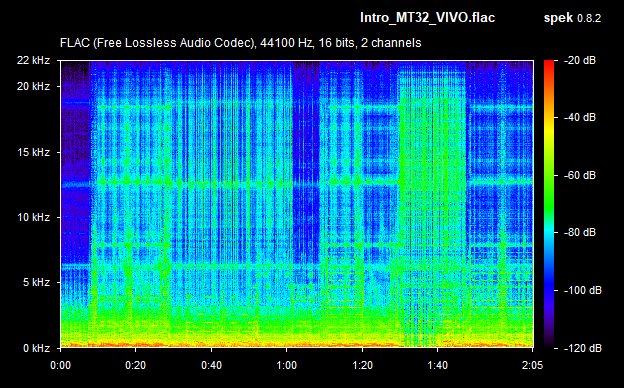The height and width of the screenshot is (388, 624).
Task: Click the 10 kHz frequency axis label
Action: point(33,217)
